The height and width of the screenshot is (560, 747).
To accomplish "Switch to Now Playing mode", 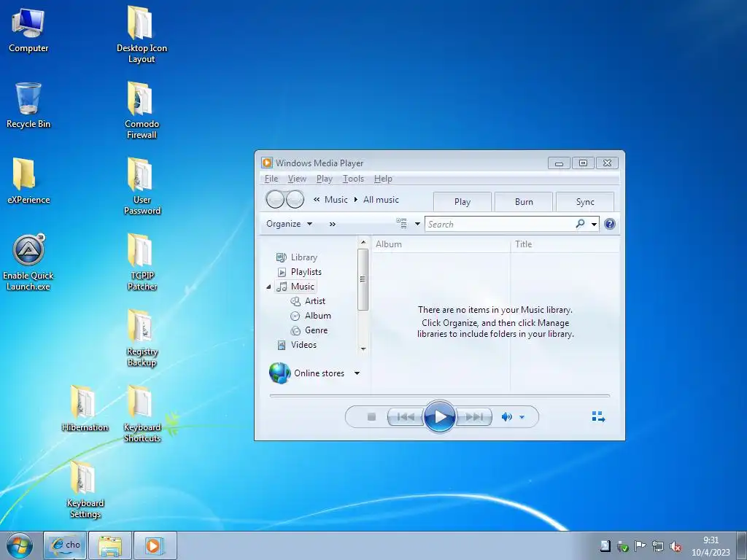I will pyautogui.click(x=598, y=417).
